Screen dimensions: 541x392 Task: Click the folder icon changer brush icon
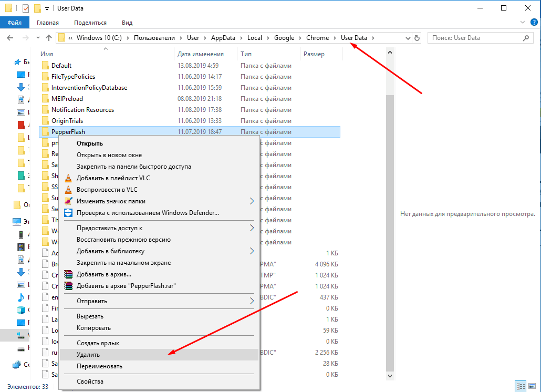[x=68, y=201]
